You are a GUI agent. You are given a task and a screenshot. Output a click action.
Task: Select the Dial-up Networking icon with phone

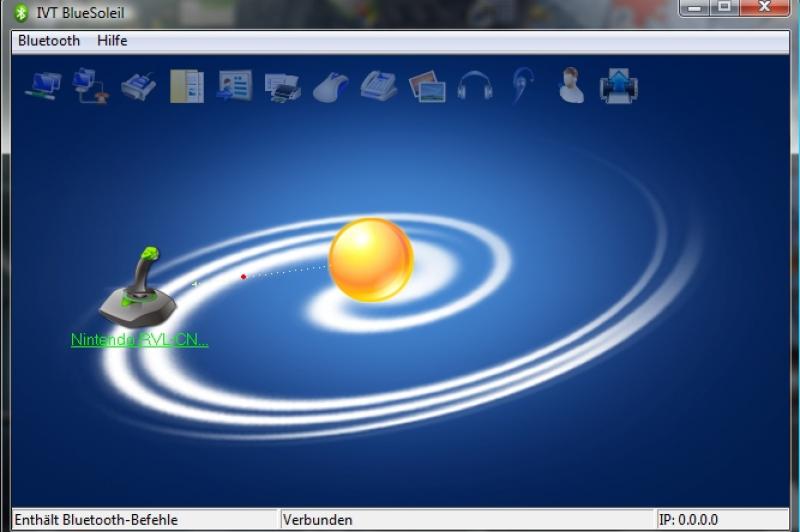91,86
